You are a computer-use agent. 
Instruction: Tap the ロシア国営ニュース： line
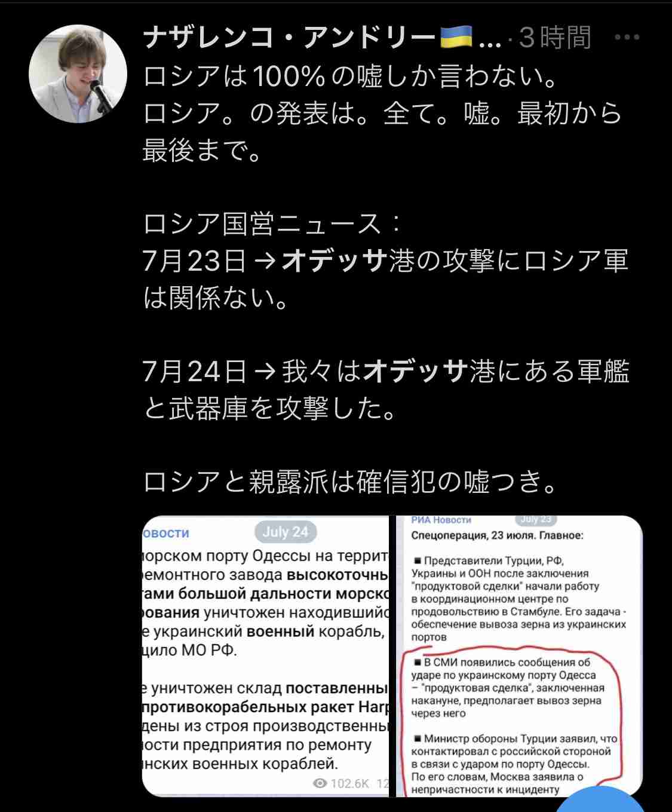pyautogui.click(x=273, y=224)
